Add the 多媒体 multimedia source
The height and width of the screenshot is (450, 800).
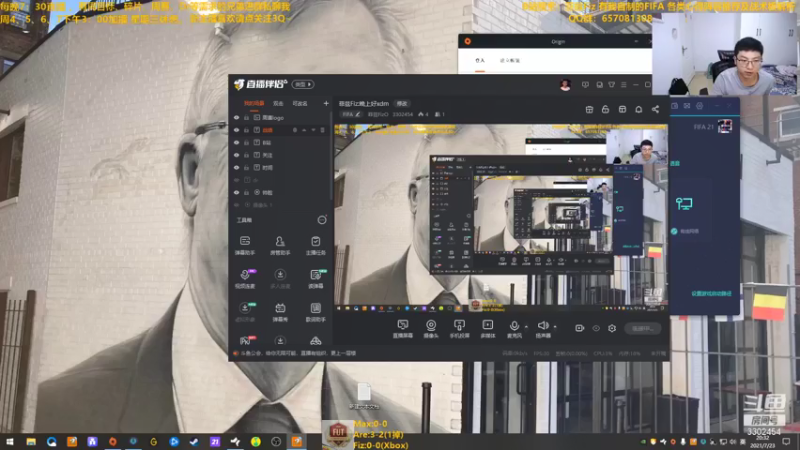point(488,329)
